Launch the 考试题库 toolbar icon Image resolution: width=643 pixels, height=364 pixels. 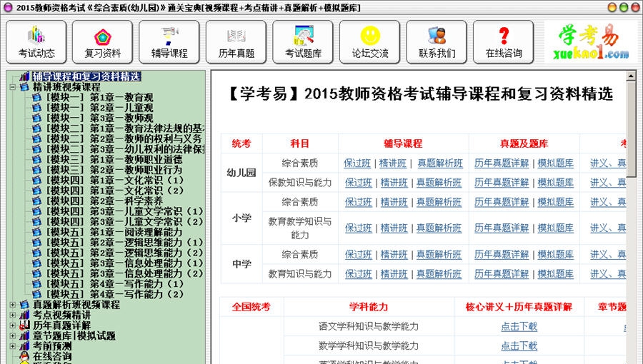coord(303,42)
